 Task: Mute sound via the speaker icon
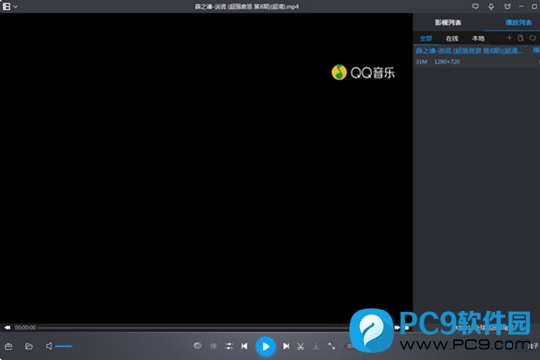point(49,346)
